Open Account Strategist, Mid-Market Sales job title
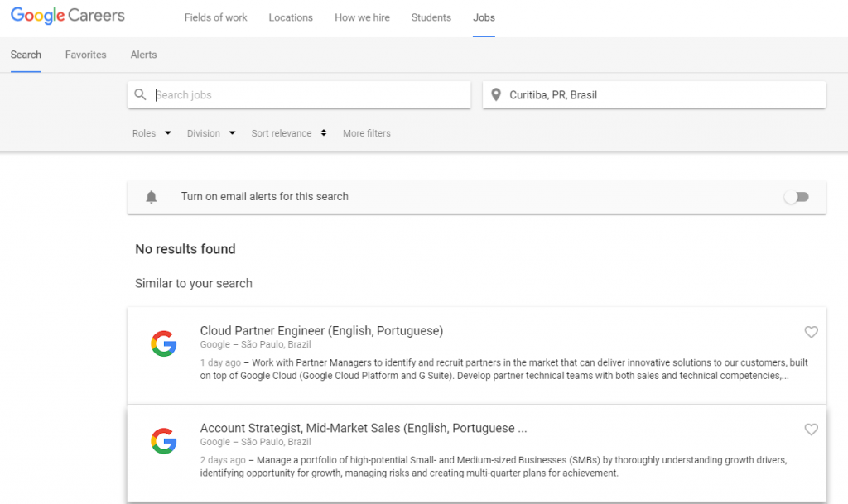The height and width of the screenshot is (504, 848). click(x=364, y=429)
